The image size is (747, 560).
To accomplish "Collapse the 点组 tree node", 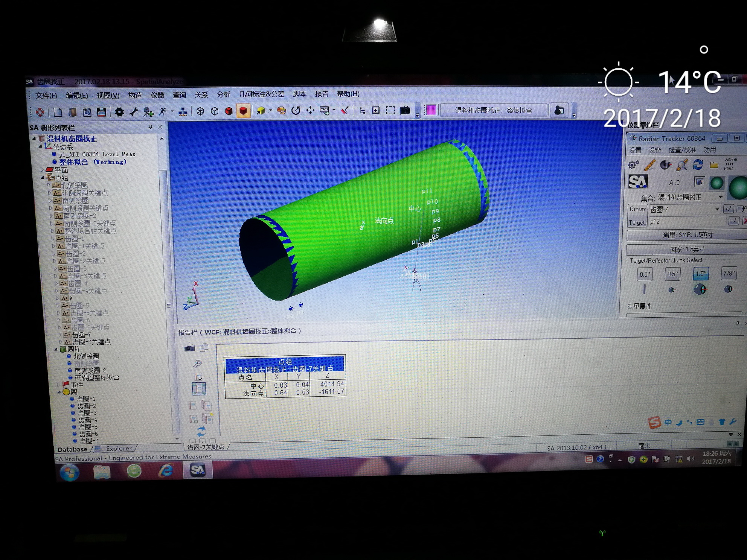I will point(43,177).
